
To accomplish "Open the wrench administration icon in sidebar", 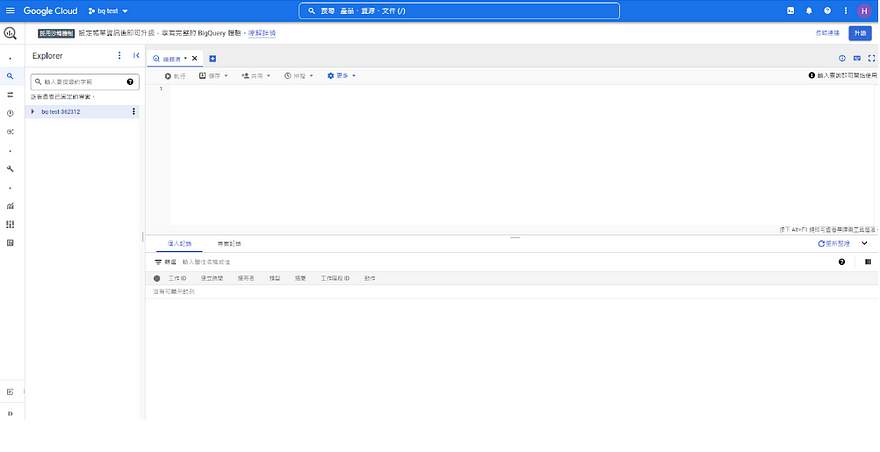I will pos(10,169).
